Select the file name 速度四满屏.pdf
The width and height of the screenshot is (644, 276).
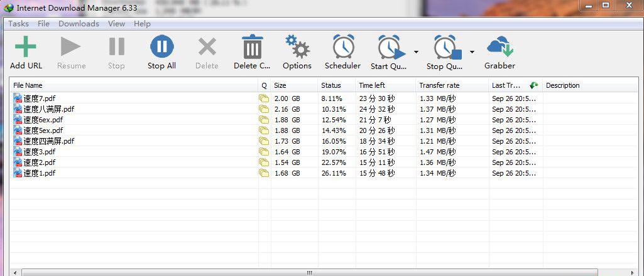(x=49, y=141)
